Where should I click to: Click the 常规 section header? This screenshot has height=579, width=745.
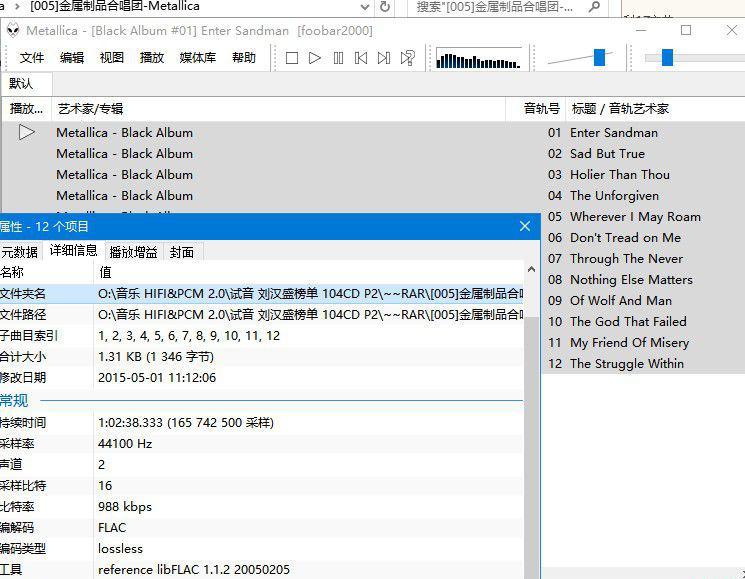(x=14, y=400)
